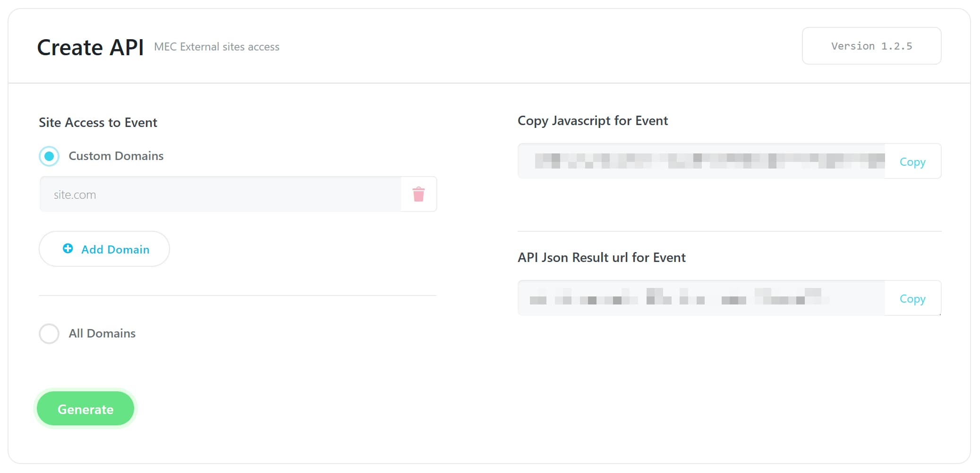Click the Create API heading
This screenshot has height=473, width=980.
click(90, 48)
